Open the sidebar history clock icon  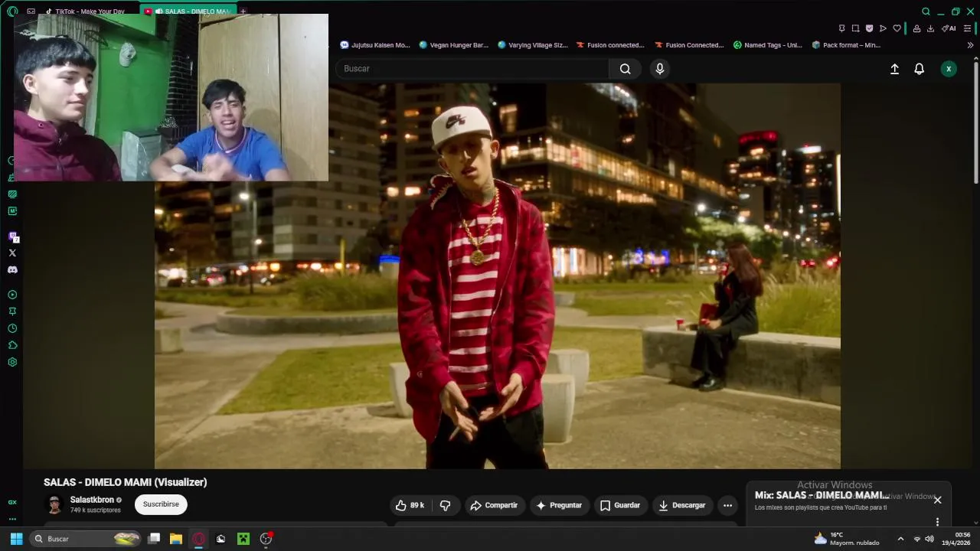pos(12,328)
